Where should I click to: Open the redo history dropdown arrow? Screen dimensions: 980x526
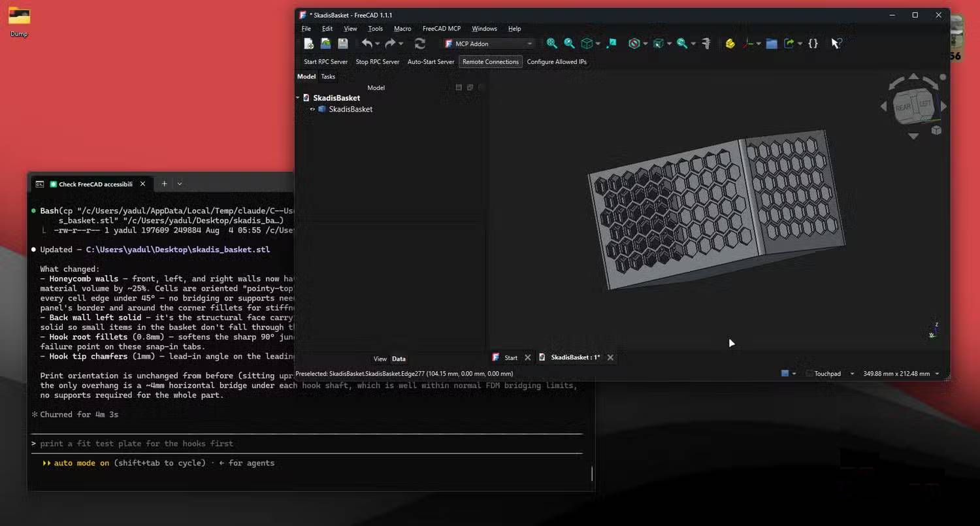(400, 44)
